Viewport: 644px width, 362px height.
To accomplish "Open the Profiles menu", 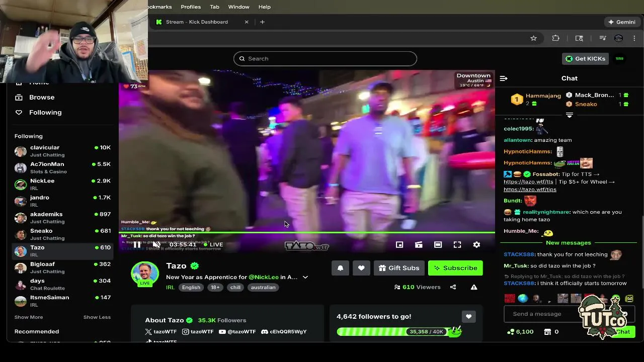I will [191, 7].
